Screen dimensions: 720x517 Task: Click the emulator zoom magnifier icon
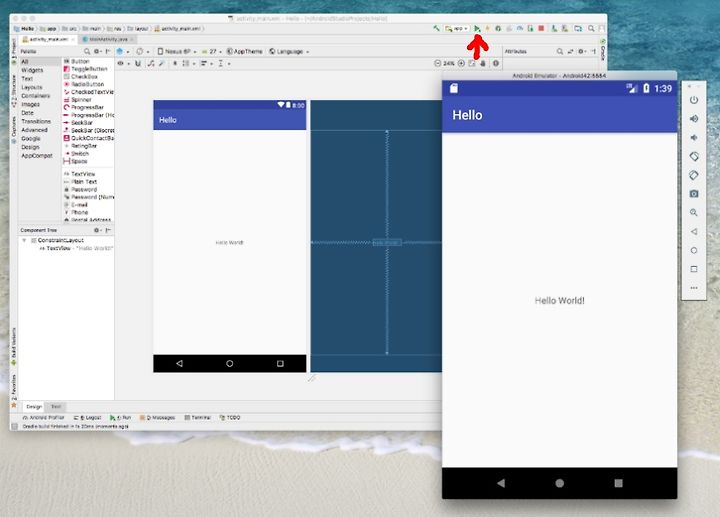coord(694,213)
